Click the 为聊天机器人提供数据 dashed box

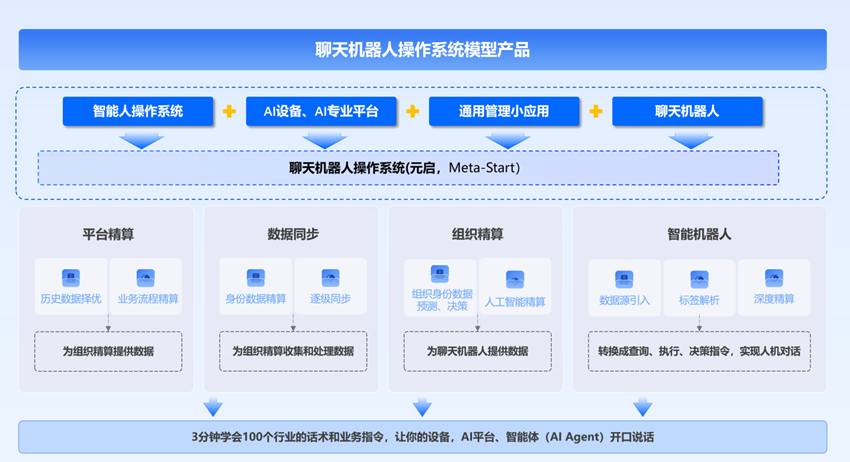477,351
